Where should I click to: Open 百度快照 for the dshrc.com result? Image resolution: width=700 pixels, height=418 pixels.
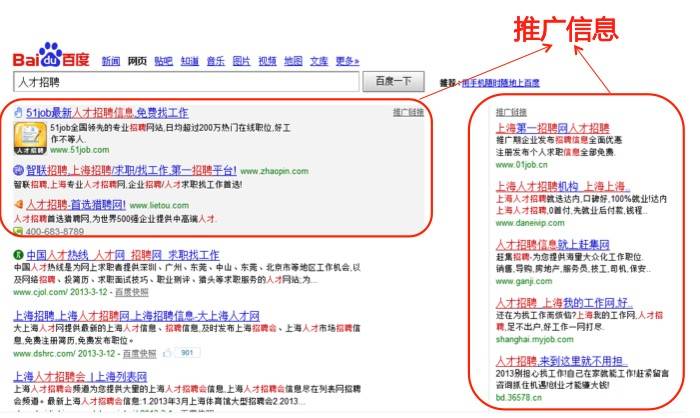[139, 354]
